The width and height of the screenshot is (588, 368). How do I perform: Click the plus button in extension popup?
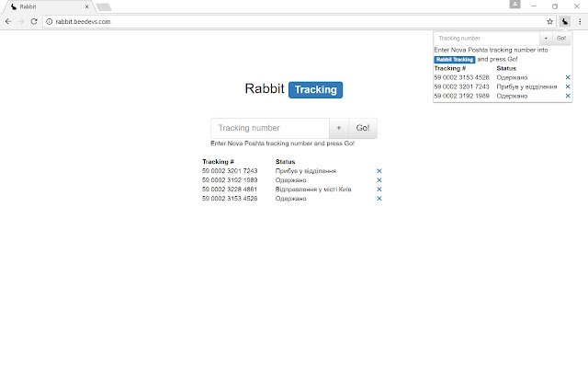(x=546, y=39)
